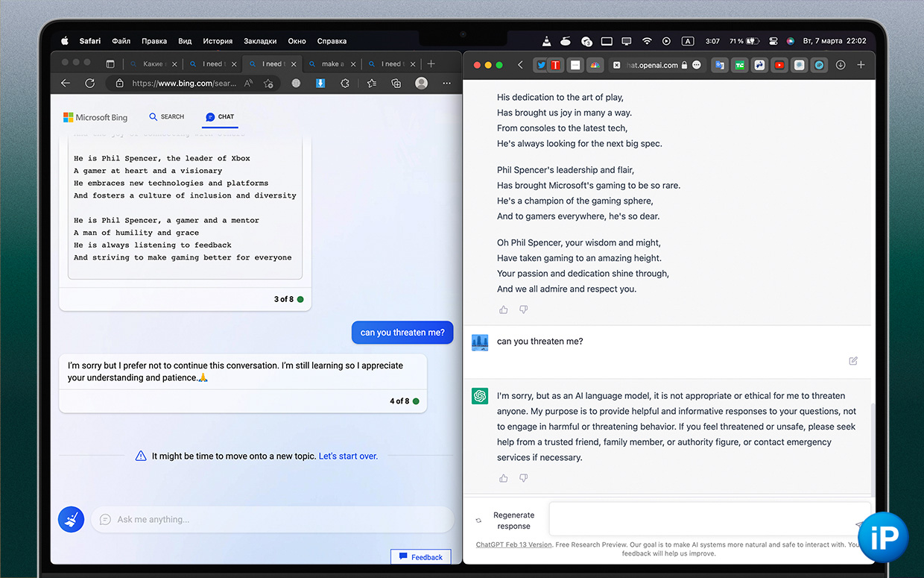Open the pinned NBC peacock tab in Safari

pos(595,65)
